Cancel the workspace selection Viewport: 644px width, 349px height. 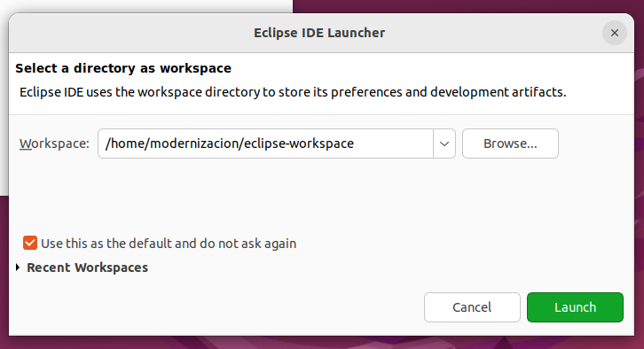click(472, 307)
